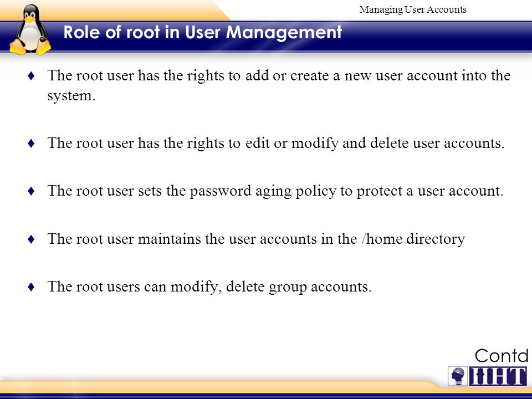Select the bullet mentioning /home directory
The image size is (532, 399).
click(x=256, y=239)
